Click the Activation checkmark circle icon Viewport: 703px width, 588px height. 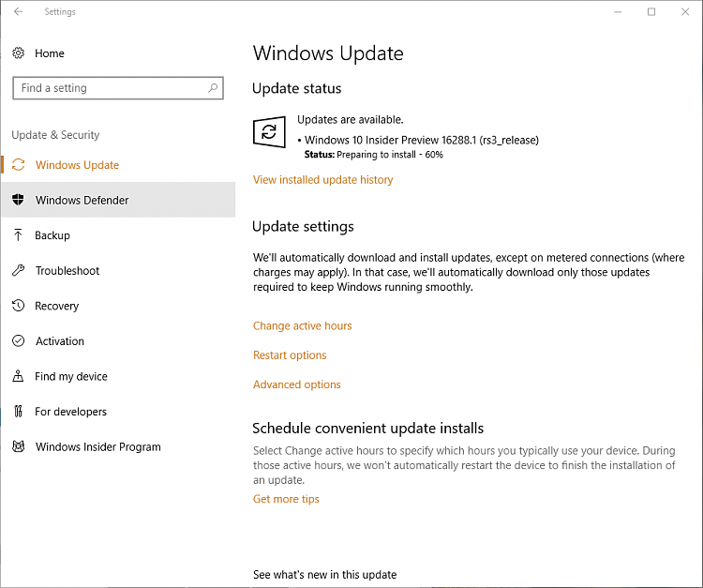click(18, 340)
